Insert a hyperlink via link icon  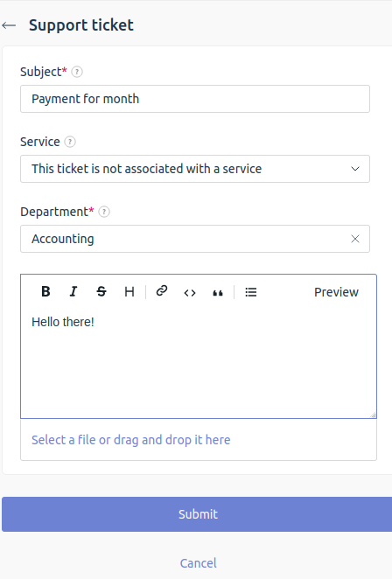point(162,291)
